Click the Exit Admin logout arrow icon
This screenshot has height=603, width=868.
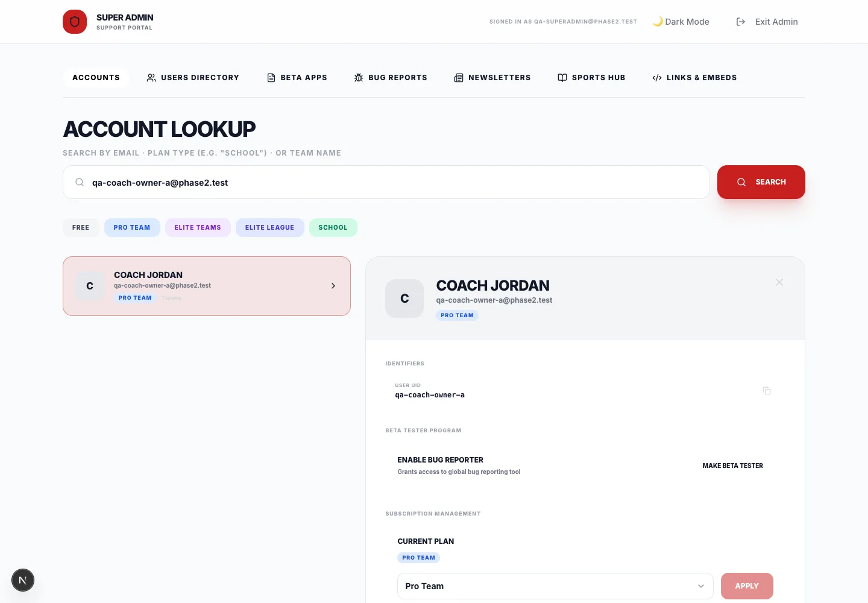pos(741,22)
